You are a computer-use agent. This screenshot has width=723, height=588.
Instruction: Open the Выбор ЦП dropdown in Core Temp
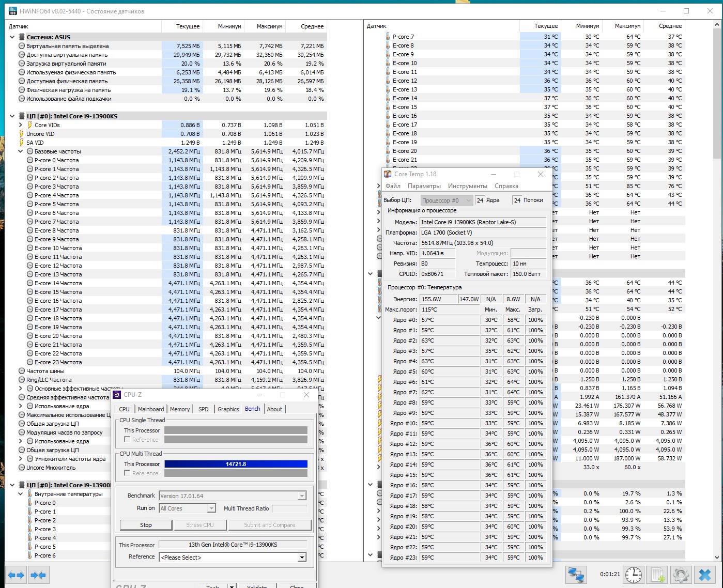(447, 200)
